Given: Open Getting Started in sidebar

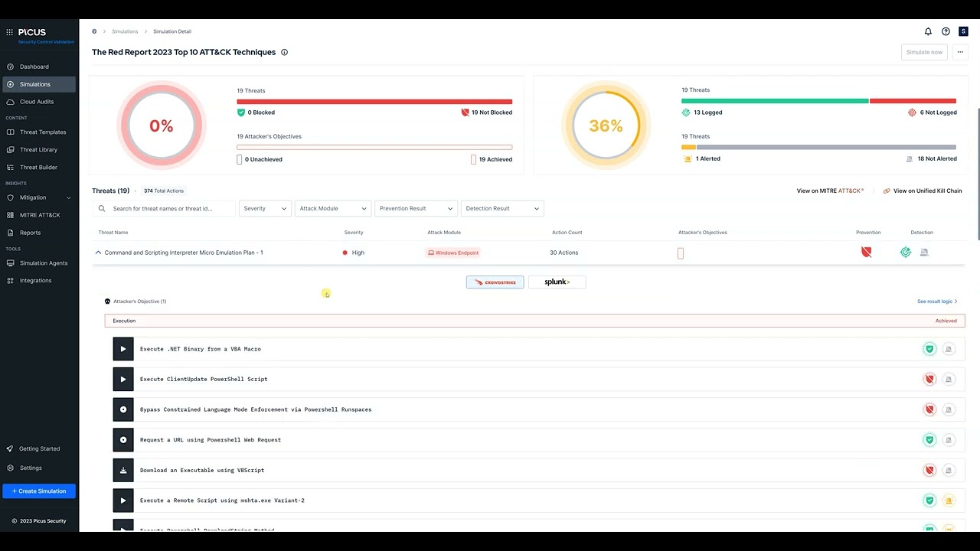Looking at the screenshot, I should point(39,449).
